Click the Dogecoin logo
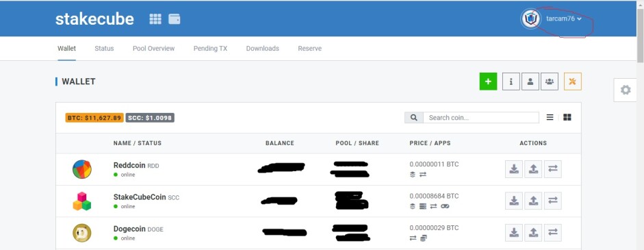Screen dimensions: 644x250 (81, 233)
